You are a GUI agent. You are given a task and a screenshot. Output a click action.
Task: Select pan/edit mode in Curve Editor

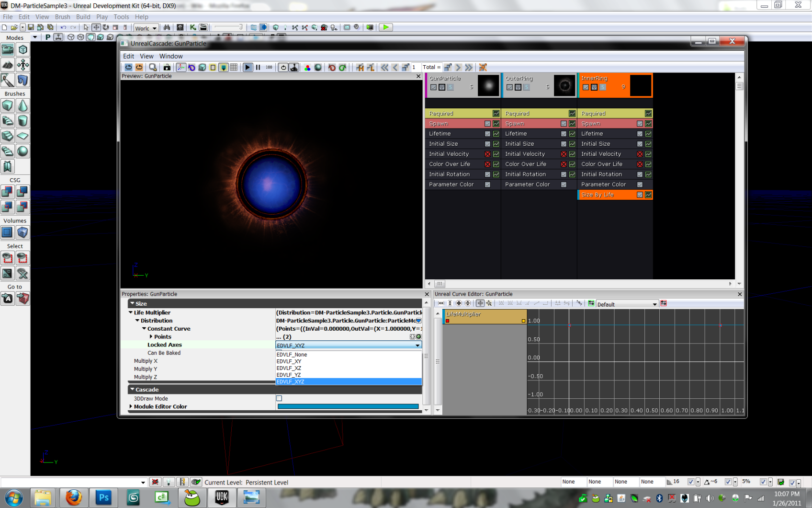click(x=480, y=303)
